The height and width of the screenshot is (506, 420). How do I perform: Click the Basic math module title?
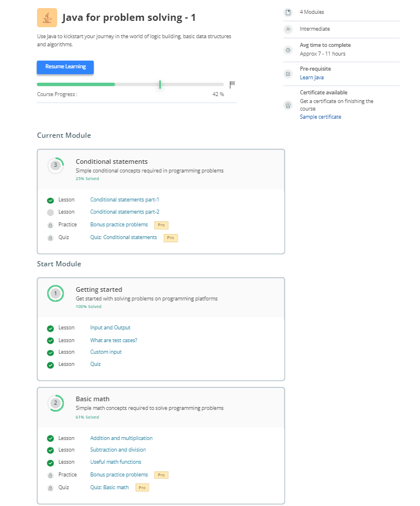[x=93, y=399]
